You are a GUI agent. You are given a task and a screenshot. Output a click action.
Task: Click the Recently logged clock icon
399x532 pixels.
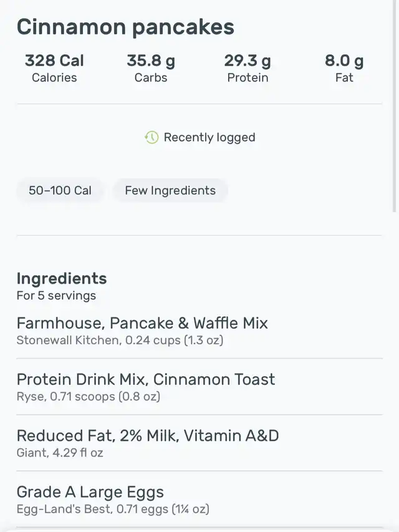pos(151,137)
